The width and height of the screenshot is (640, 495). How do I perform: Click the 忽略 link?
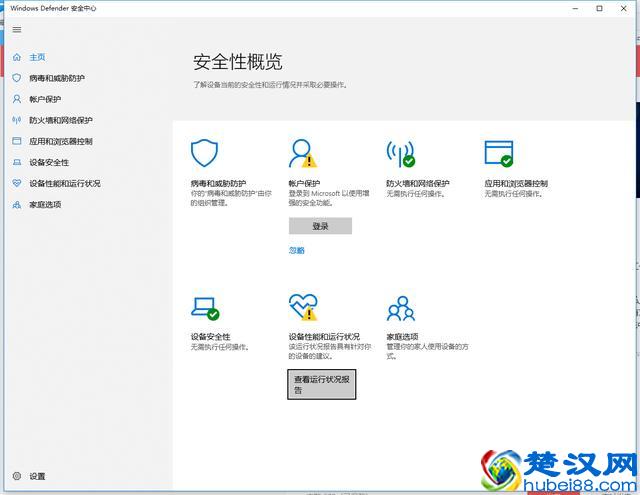pyautogui.click(x=297, y=251)
